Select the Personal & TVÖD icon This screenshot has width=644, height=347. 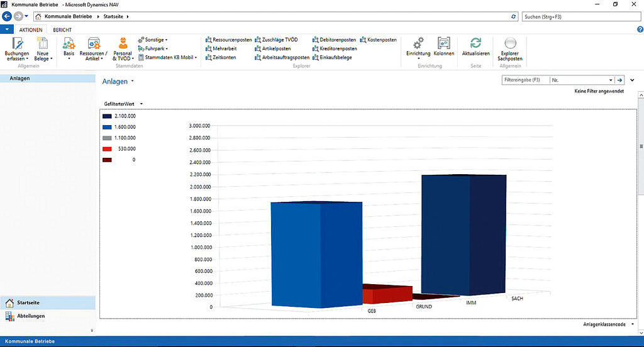tap(123, 44)
